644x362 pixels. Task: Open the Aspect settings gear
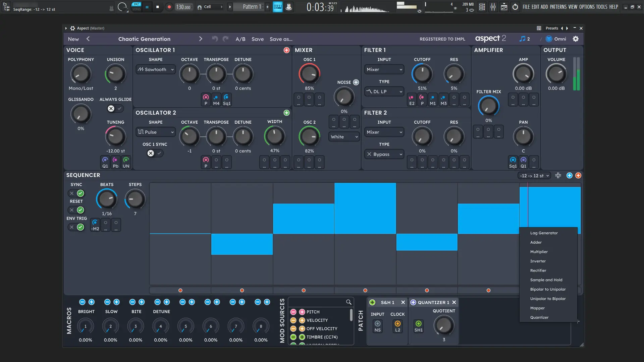click(x=576, y=39)
